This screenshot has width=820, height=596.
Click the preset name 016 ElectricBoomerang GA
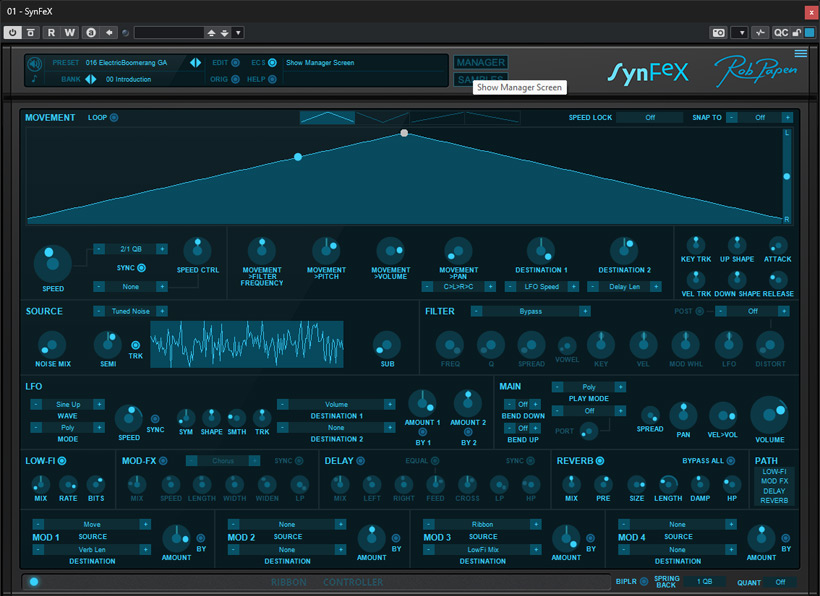126,63
